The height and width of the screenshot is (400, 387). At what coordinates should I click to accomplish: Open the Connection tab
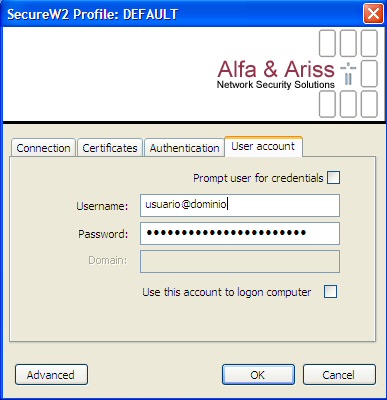[43, 148]
